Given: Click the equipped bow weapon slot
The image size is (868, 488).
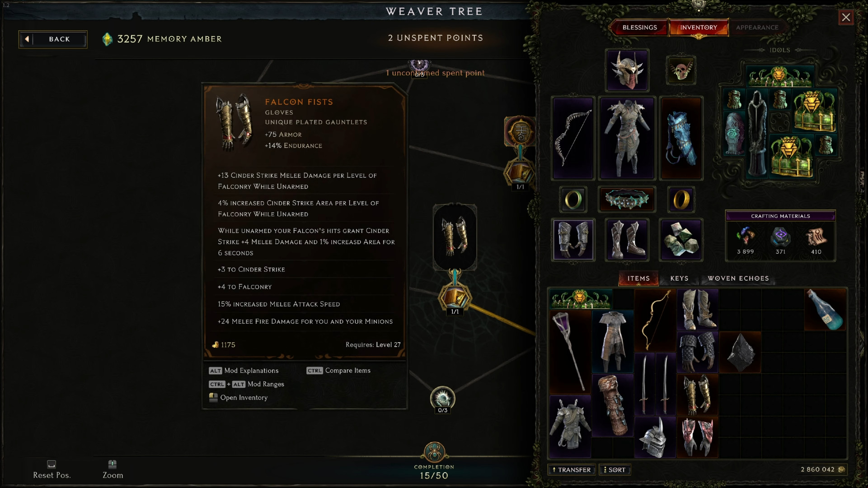Looking at the screenshot, I should pyautogui.click(x=573, y=138).
